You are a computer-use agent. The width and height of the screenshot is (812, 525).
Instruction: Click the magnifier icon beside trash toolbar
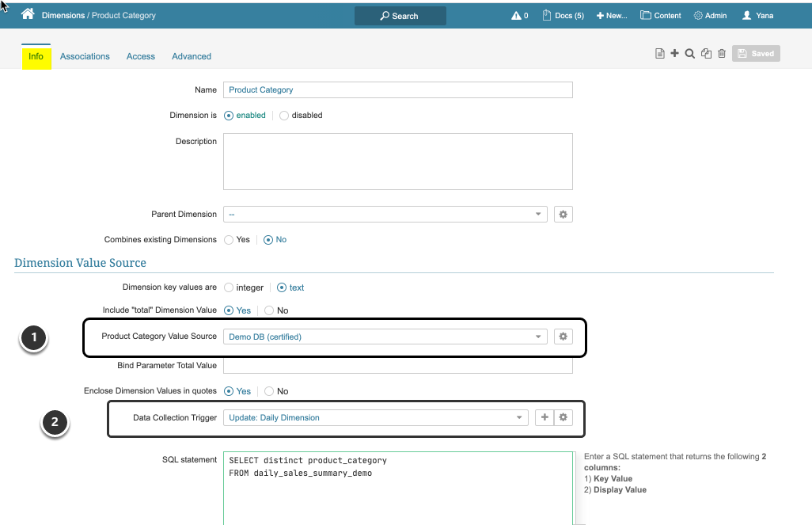689,54
